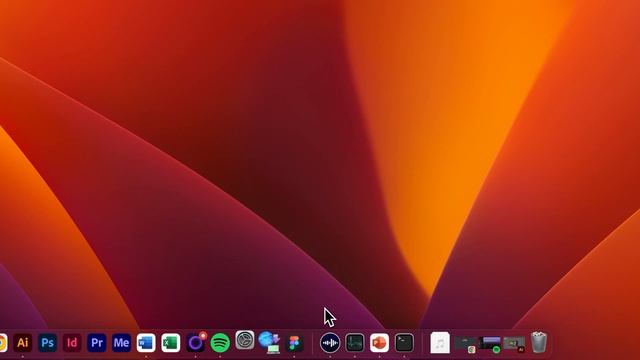Screen dimensions: 640x360
Task: Open Spotify from the Dock
Action: 220,342
